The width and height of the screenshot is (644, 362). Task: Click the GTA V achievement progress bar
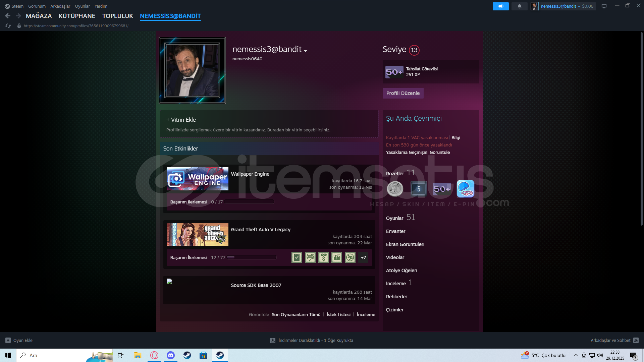(252, 257)
